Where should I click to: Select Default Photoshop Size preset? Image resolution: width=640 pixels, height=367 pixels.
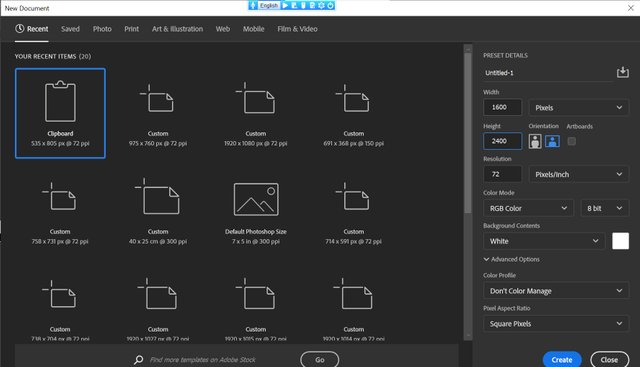click(256, 211)
